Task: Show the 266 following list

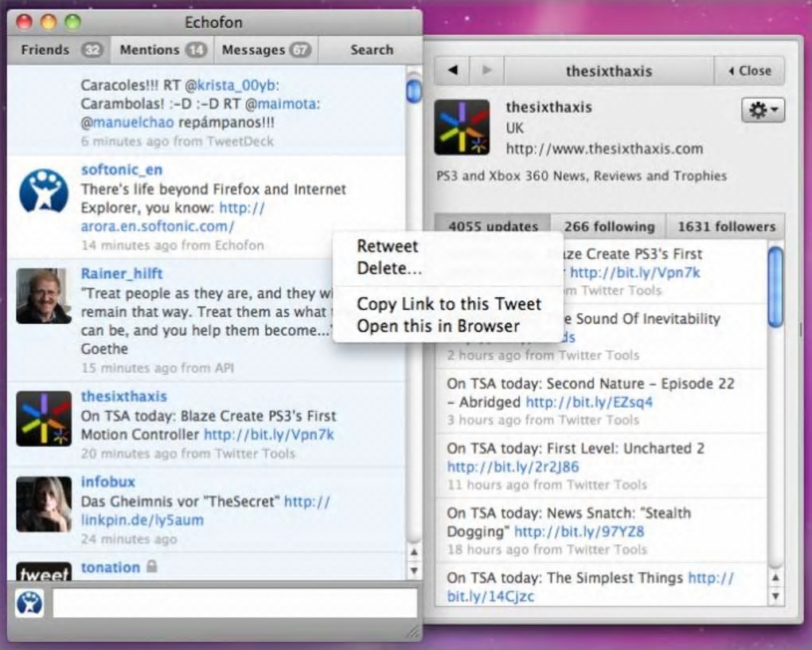Action: click(609, 226)
